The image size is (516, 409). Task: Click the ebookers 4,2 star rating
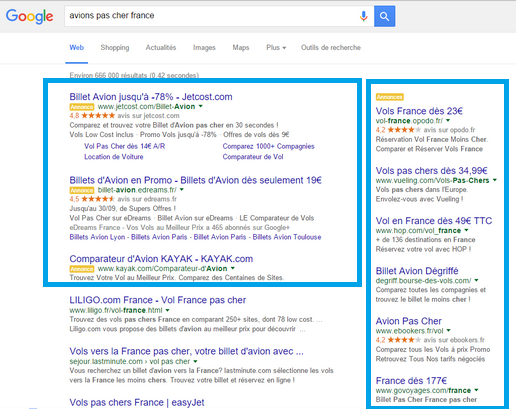[x=398, y=340]
